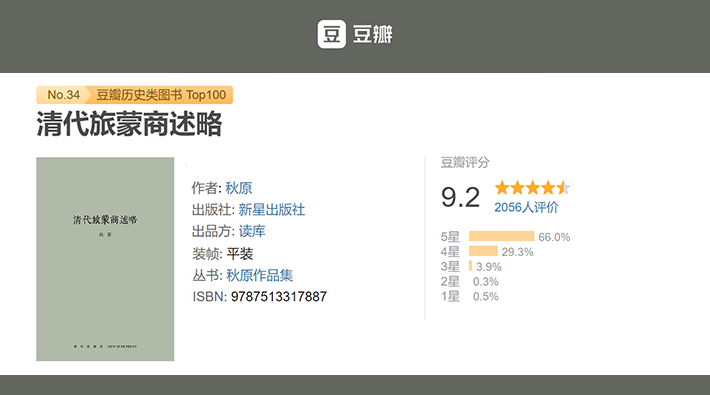Screen dimensions: 710x395
Task: Click the 66.0% percentage text
Action: pos(554,237)
